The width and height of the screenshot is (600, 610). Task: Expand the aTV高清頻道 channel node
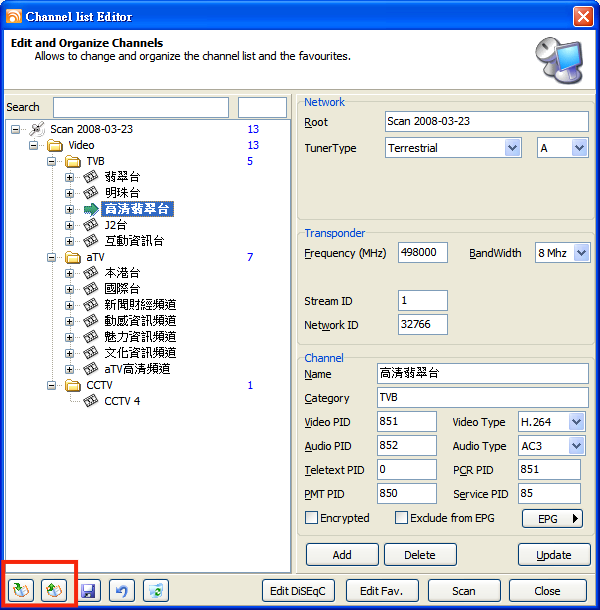pos(69,369)
